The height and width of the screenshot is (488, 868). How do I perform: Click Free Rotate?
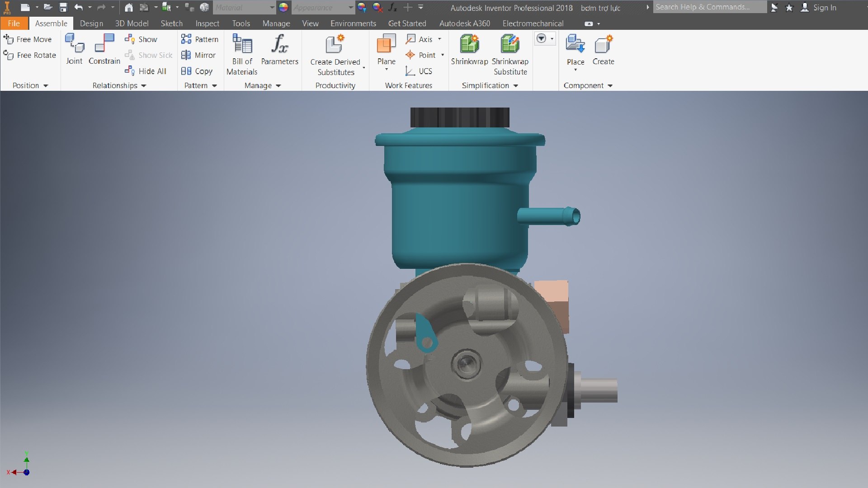tap(30, 55)
